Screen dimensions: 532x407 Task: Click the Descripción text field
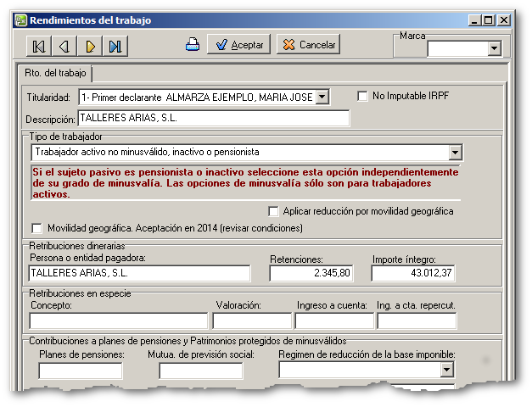click(x=213, y=119)
